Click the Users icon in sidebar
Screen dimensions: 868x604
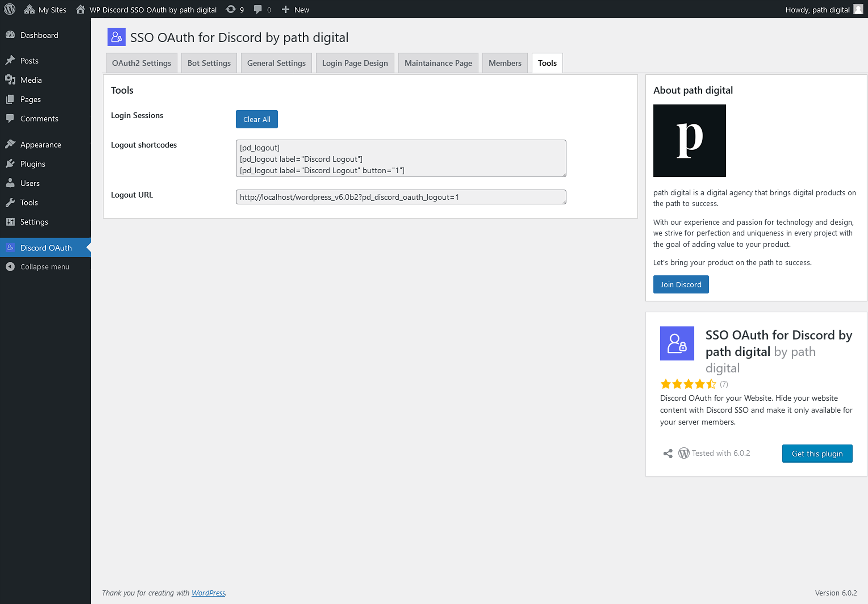click(10, 183)
